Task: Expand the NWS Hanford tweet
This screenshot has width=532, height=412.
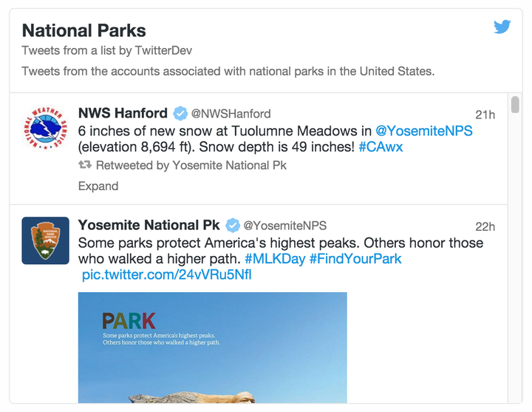Action: (98, 186)
